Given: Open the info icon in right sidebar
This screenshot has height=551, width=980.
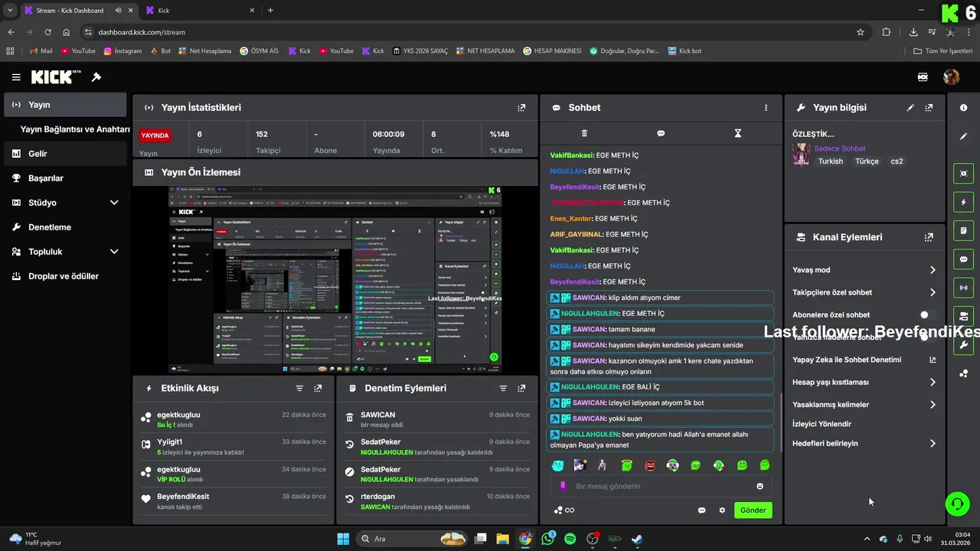Looking at the screenshot, I should (x=964, y=108).
